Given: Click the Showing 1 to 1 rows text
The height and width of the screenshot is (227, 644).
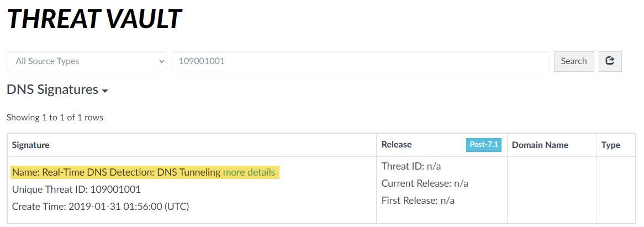Looking at the screenshot, I should coord(55,117).
